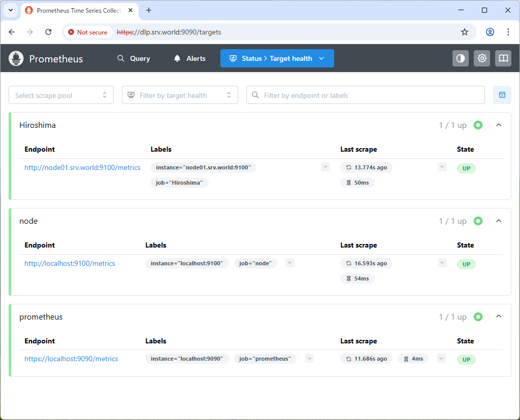Open the Filter by target health dropdown

point(180,95)
